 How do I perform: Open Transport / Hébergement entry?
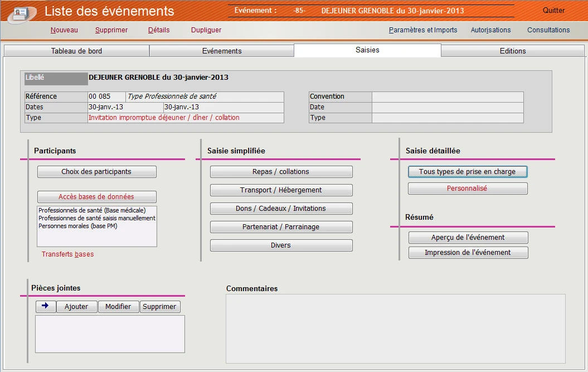pos(281,190)
